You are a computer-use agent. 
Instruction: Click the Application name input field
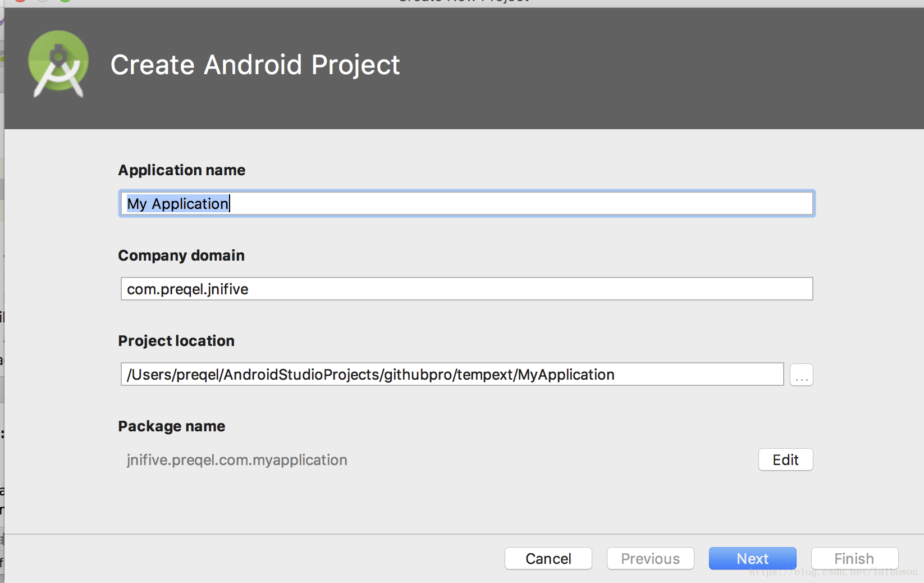coord(466,203)
